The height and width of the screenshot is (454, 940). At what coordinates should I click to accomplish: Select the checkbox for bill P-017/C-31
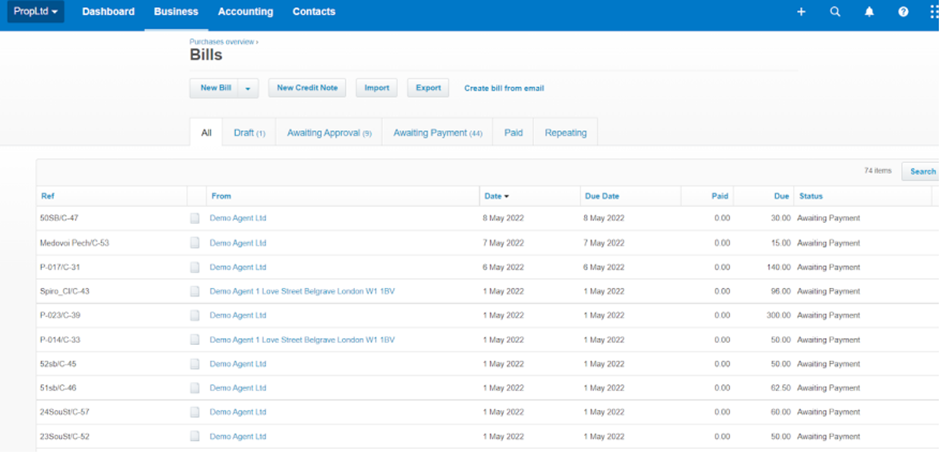pyautogui.click(x=195, y=267)
